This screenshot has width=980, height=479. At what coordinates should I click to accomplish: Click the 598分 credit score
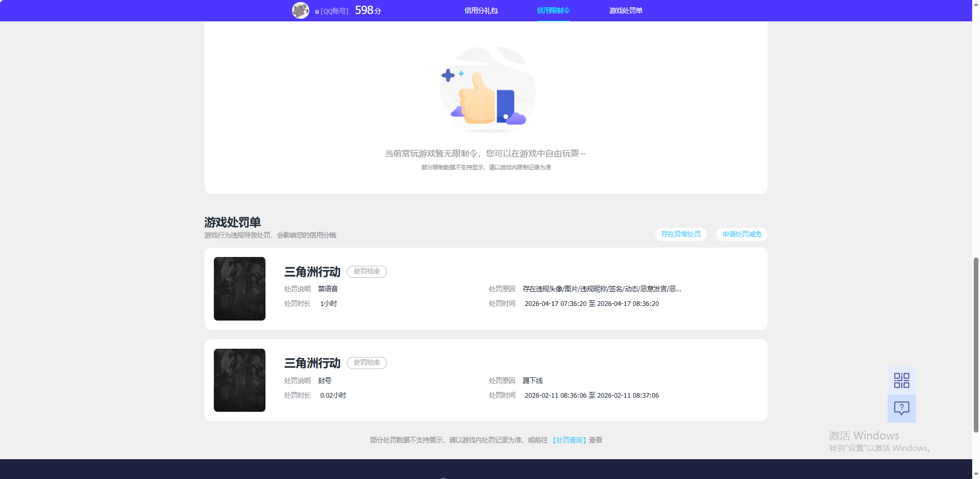[x=368, y=10]
